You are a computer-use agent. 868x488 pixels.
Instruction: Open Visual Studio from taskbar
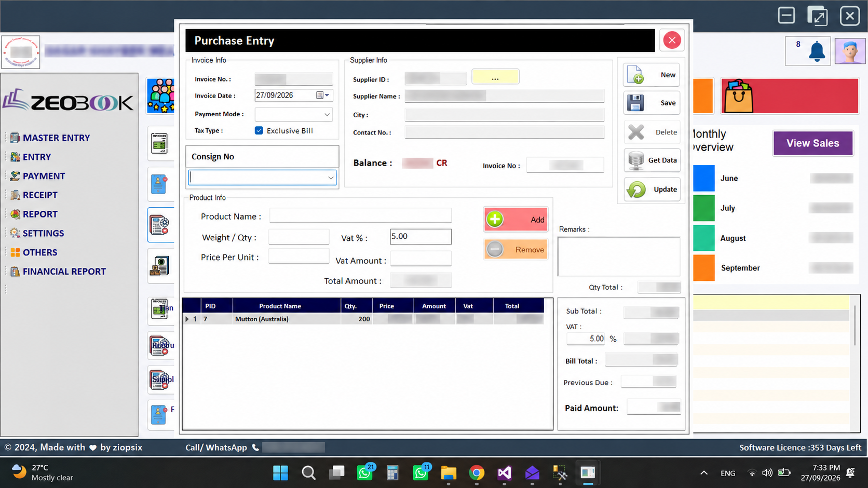[504, 473]
